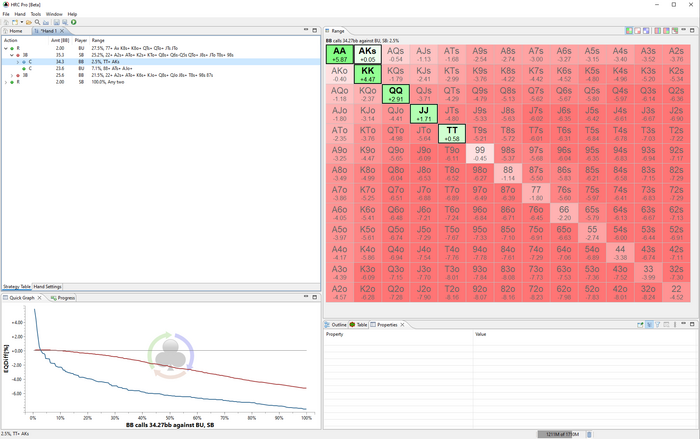This screenshot has height=439, width=700.
Task: Click the import toolbar icon after the magnifier
Action: pyautogui.click(x=46, y=22)
